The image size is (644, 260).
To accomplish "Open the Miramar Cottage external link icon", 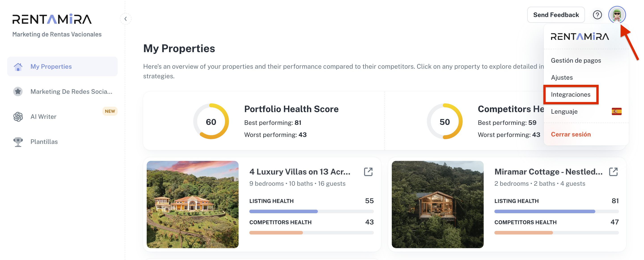I will (x=613, y=172).
